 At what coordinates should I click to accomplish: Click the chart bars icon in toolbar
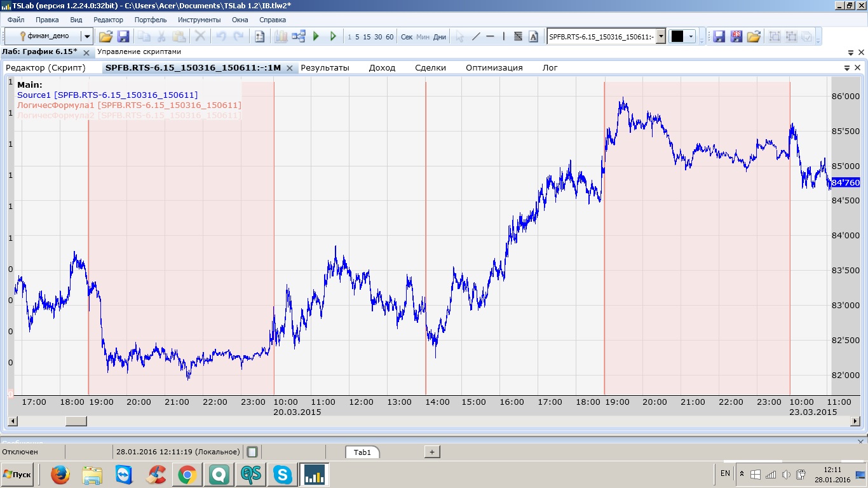point(281,36)
